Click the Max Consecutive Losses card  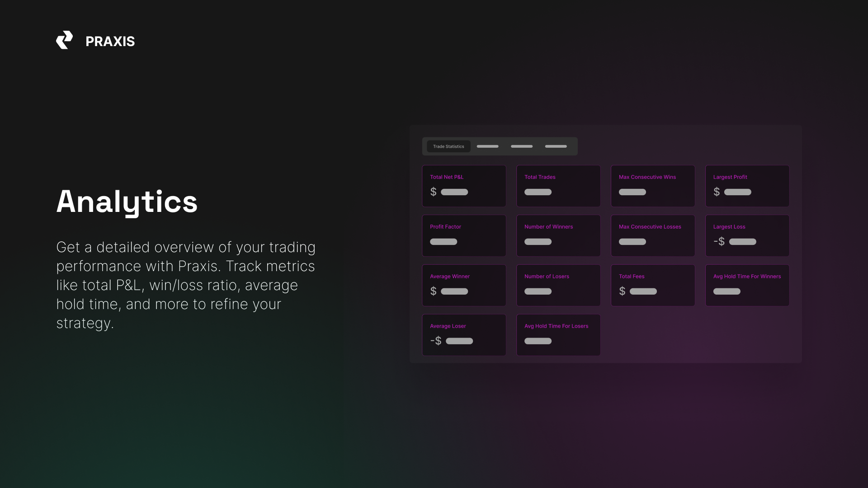click(x=653, y=235)
